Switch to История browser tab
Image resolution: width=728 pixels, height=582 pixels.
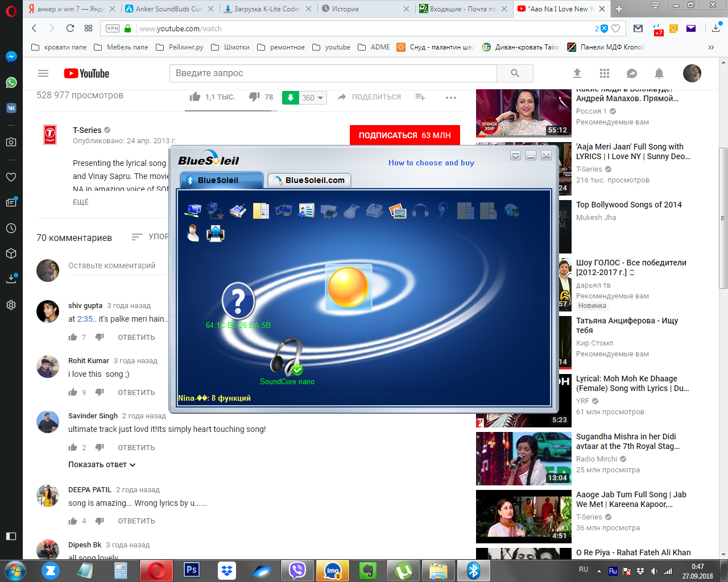pyautogui.click(x=365, y=9)
